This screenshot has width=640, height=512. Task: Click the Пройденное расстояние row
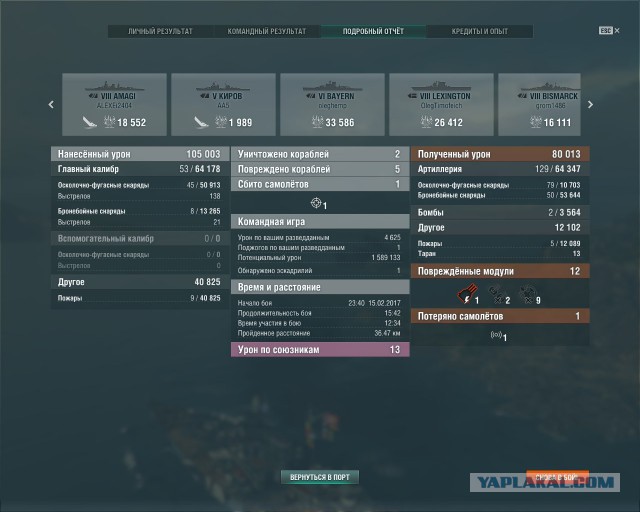[x=320, y=334]
